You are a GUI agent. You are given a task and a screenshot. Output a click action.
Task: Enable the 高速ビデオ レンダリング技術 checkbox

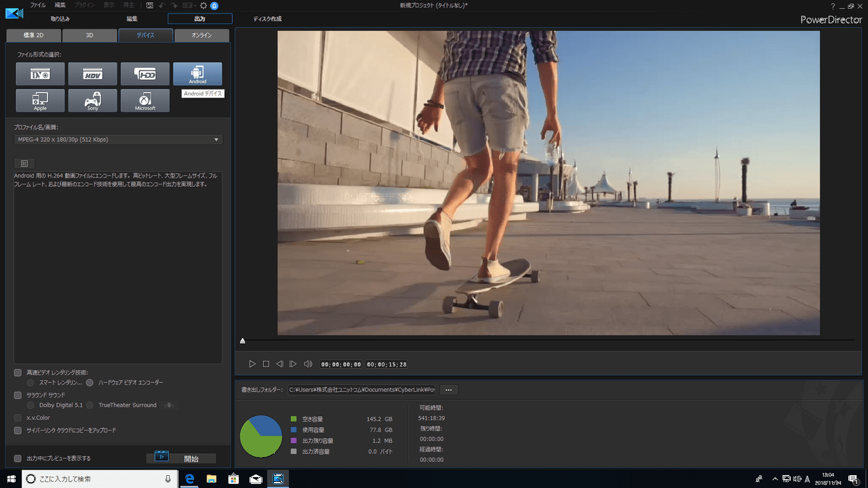(x=18, y=373)
